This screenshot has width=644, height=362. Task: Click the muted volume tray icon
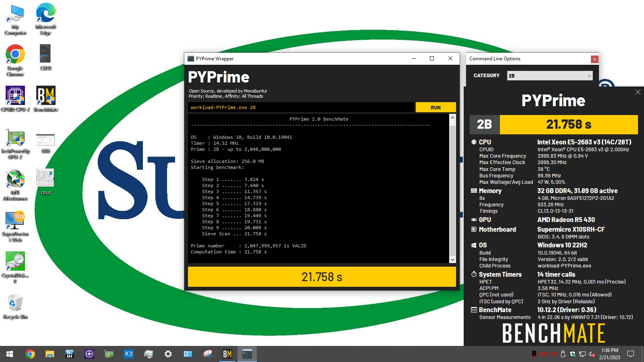click(592, 354)
